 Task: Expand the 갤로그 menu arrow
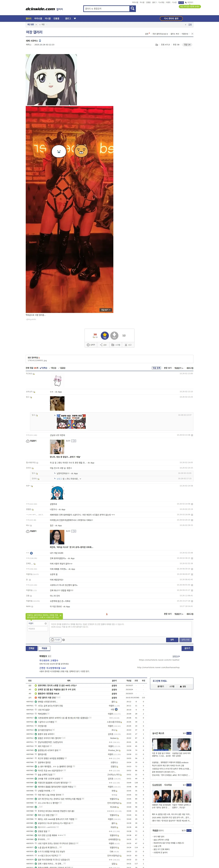tap(75, 19)
